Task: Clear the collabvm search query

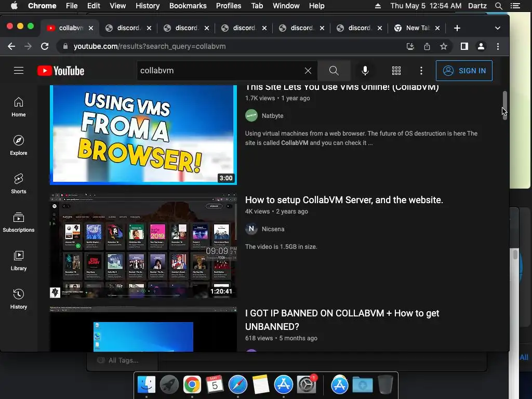Action: tap(308, 71)
